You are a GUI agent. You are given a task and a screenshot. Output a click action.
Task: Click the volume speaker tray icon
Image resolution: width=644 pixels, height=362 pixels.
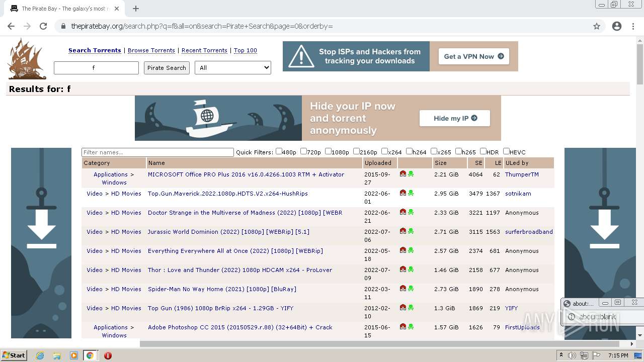(x=572, y=355)
